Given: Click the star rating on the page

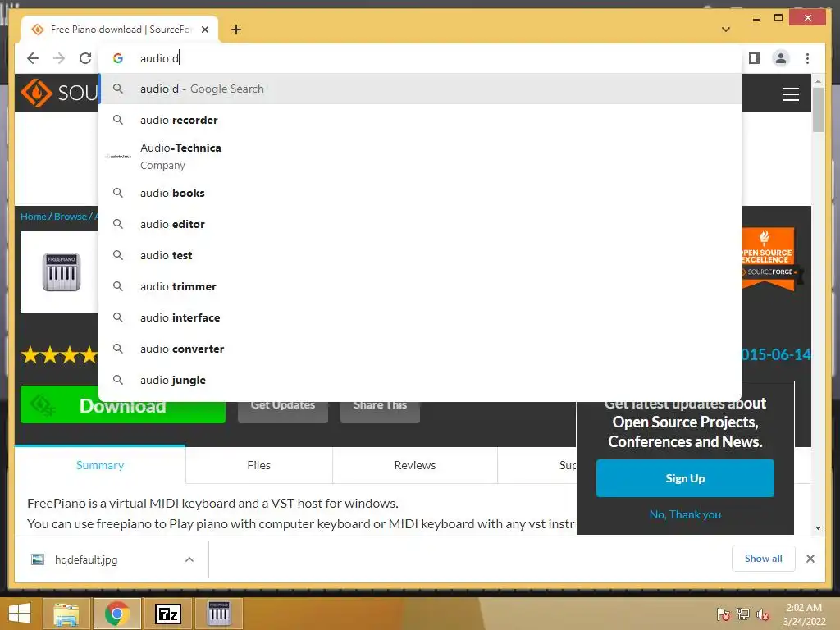Looking at the screenshot, I should pyautogui.click(x=59, y=354).
